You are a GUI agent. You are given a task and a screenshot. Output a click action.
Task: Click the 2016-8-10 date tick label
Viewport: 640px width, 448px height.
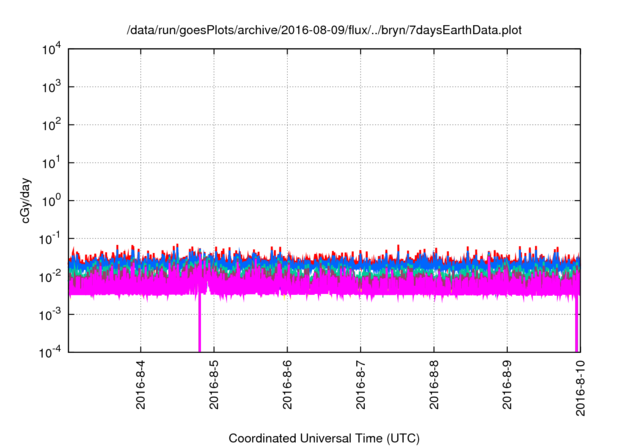580,388
